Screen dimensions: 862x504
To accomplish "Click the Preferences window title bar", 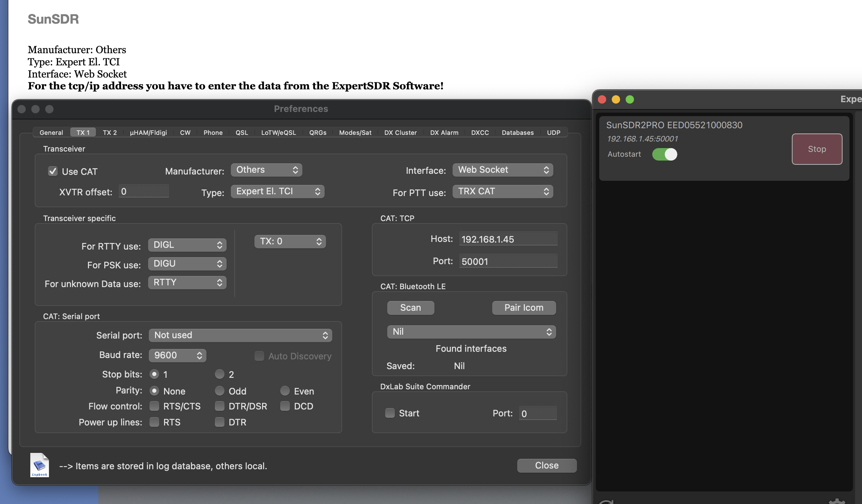I will [x=301, y=109].
